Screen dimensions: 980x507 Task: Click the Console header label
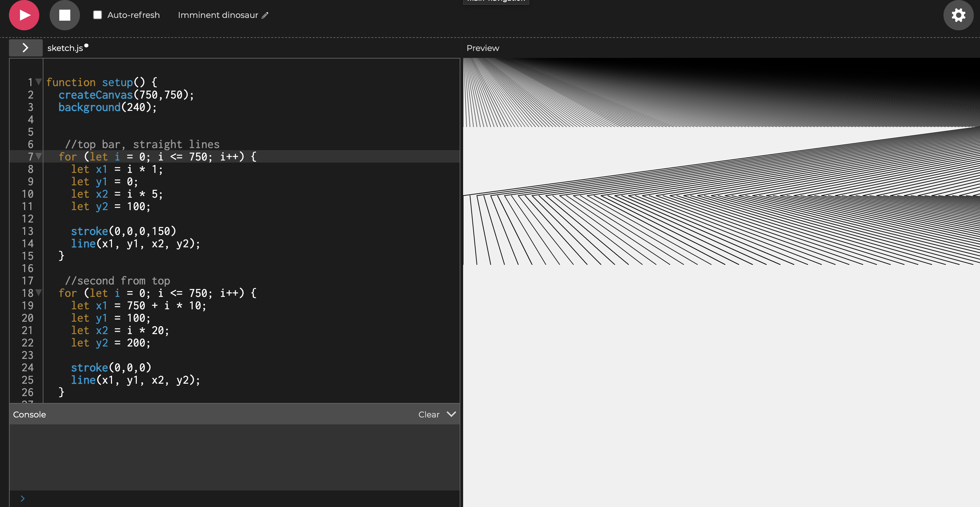(29, 415)
